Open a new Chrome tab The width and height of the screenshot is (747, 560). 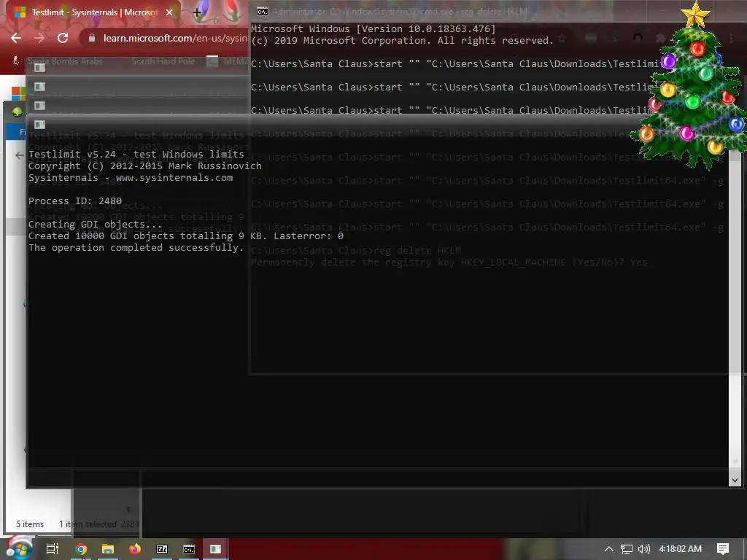(197, 13)
